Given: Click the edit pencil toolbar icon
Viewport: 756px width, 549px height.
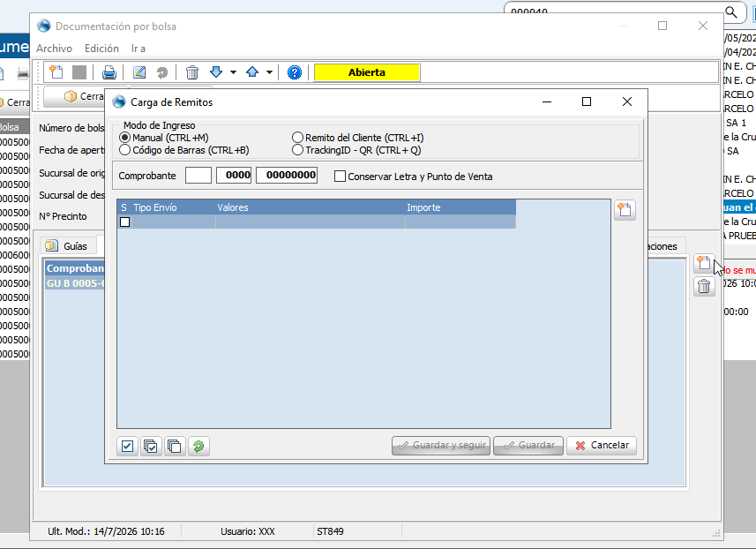Looking at the screenshot, I should click(x=139, y=72).
